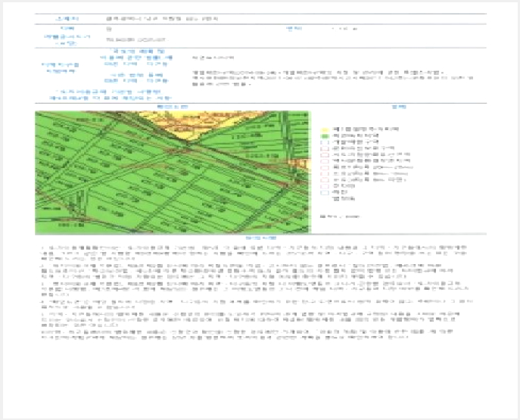The height and width of the screenshot is (420, 520).
Task: Click the blue heading centered above the map
Action: [173, 107]
